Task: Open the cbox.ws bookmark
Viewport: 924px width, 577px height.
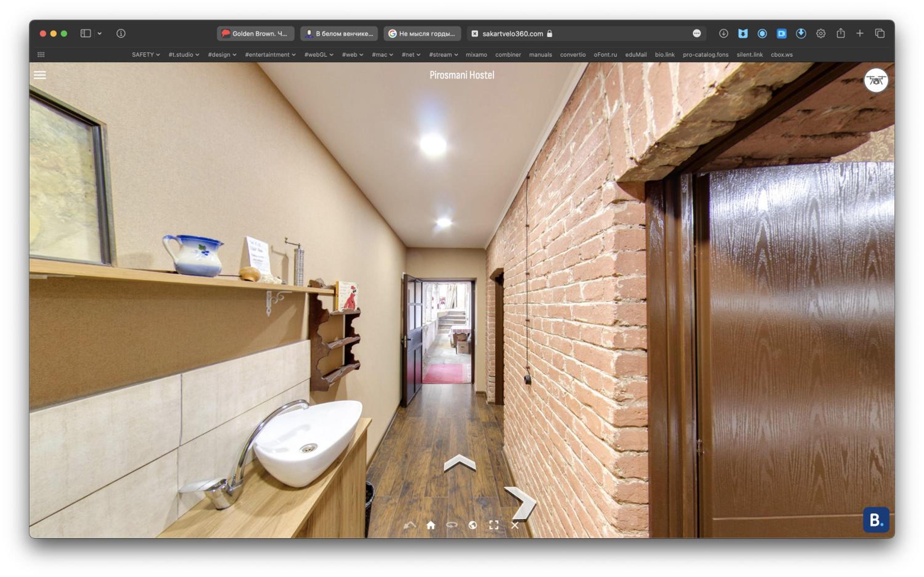Action: pyautogui.click(x=781, y=55)
